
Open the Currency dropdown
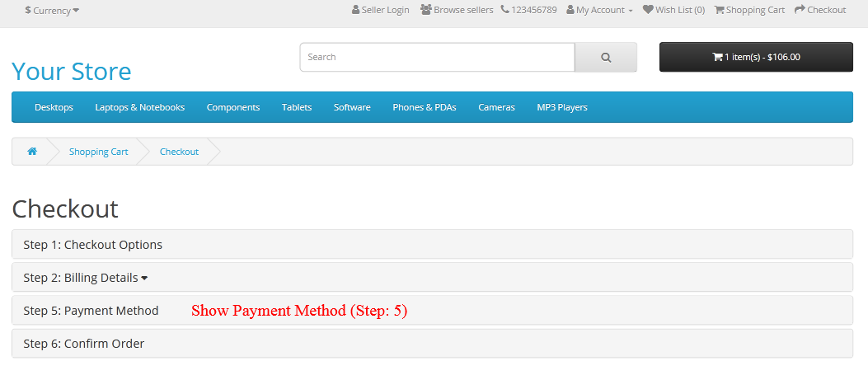click(x=52, y=10)
